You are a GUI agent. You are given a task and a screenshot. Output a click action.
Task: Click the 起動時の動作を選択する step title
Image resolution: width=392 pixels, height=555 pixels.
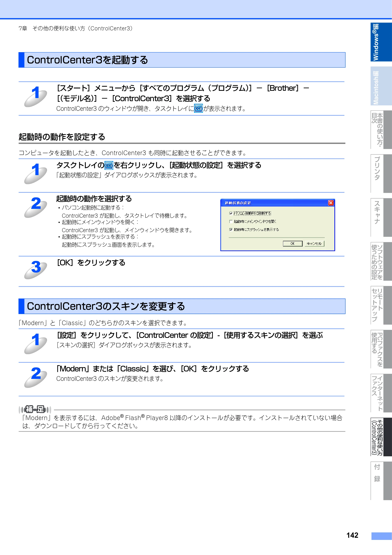pyautogui.click(x=94, y=199)
